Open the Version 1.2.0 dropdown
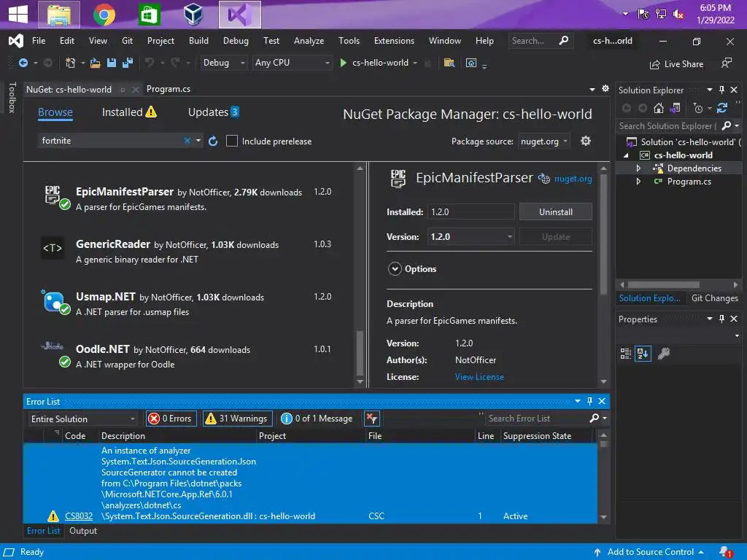The width and height of the screenshot is (747, 560). pyautogui.click(x=471, y=237)
